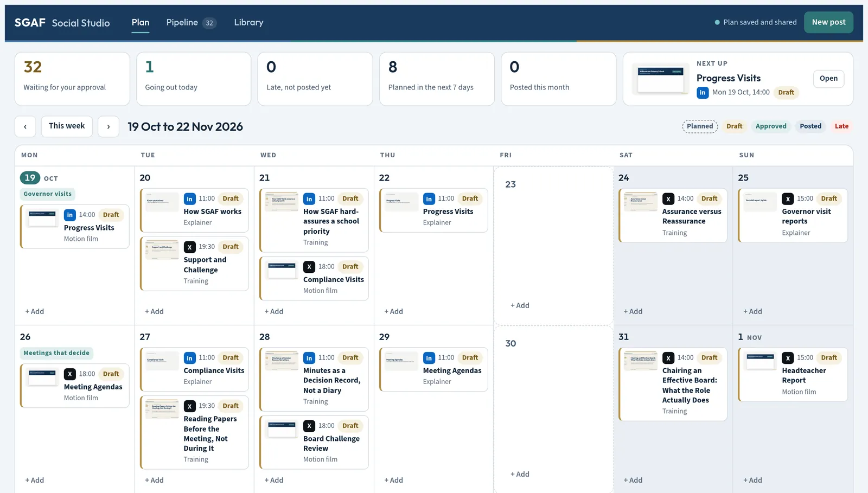This screenshot has height=493, width=868.
Task: Open thumbnail of Headteacher Report card
Action: [761, 361]
